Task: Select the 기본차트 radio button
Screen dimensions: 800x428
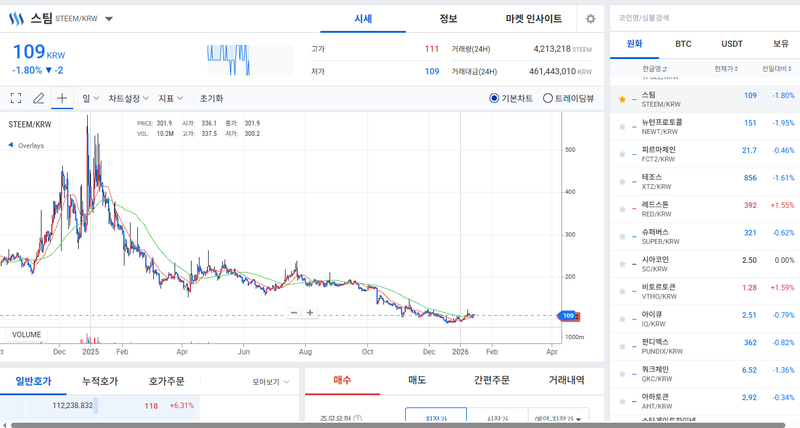Action: (x=495, y=98)
